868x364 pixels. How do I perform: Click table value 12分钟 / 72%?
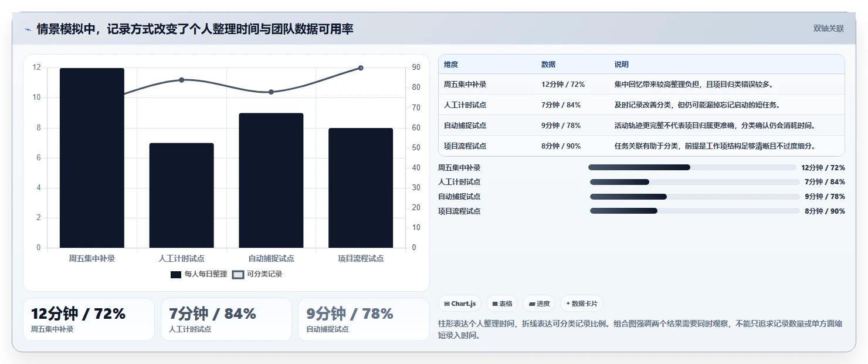pos(563,85)
